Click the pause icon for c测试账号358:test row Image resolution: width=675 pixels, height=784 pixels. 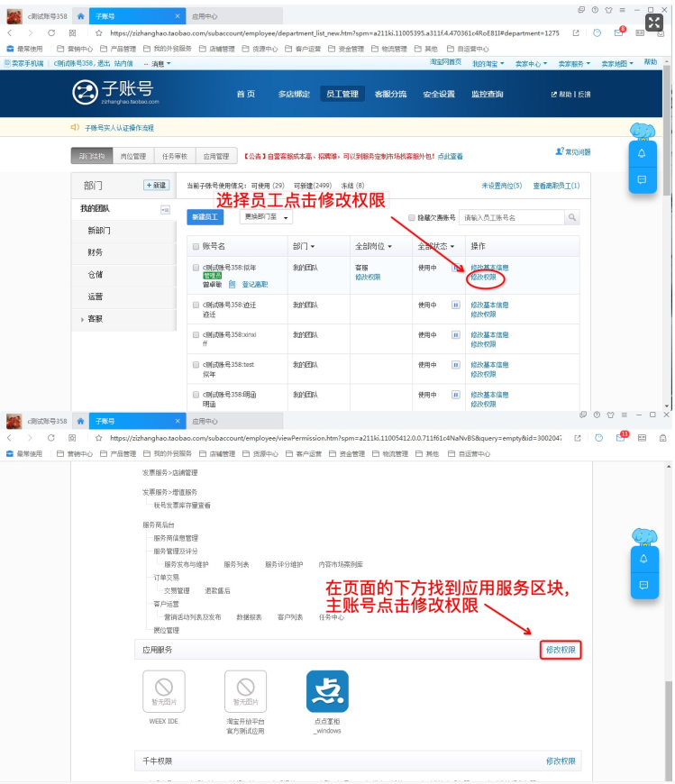pyautogui.click(x=455, y=364)
